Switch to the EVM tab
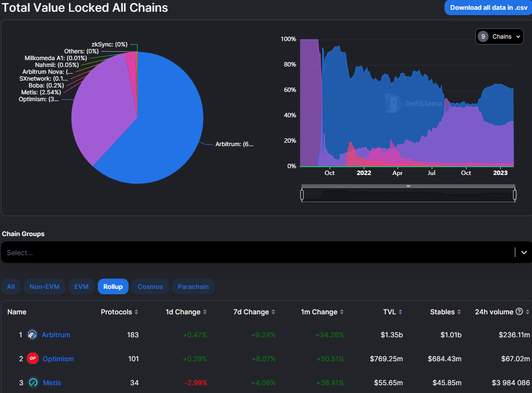The height and width of the screenshot is (393, 532). point(82,286)
